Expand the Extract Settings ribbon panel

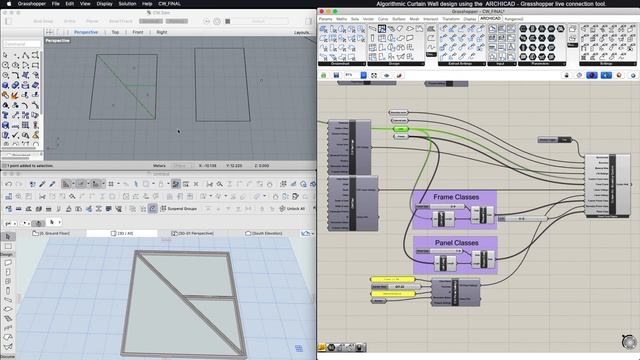[461, 64]
